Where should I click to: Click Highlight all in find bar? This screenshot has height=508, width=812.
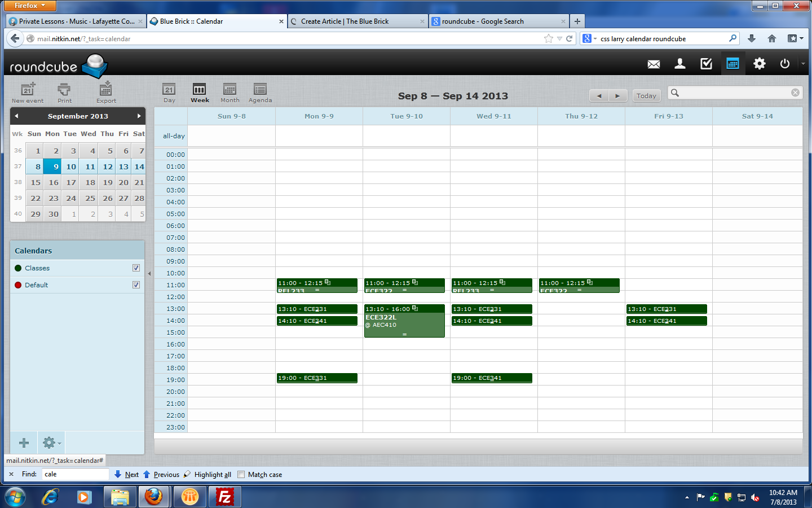[212, 475]
